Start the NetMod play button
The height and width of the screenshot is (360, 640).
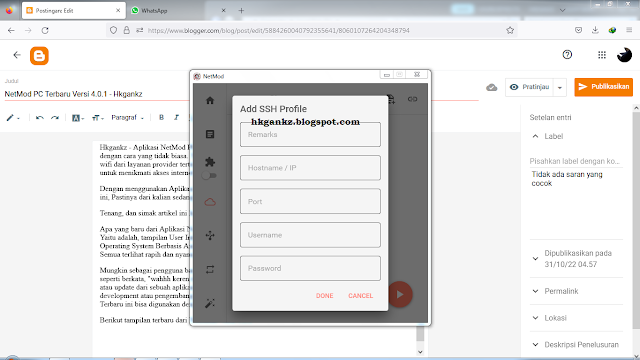(400, 294)
